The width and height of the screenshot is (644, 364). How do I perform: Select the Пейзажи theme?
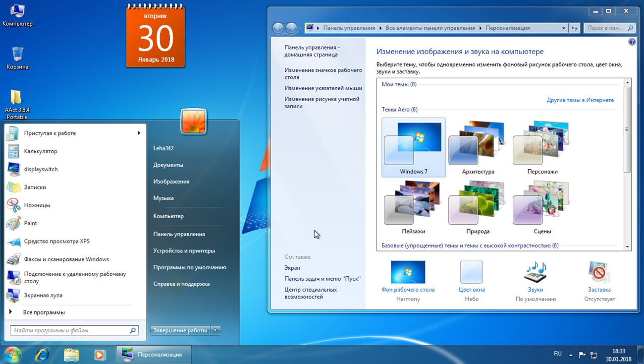point(414,207)
